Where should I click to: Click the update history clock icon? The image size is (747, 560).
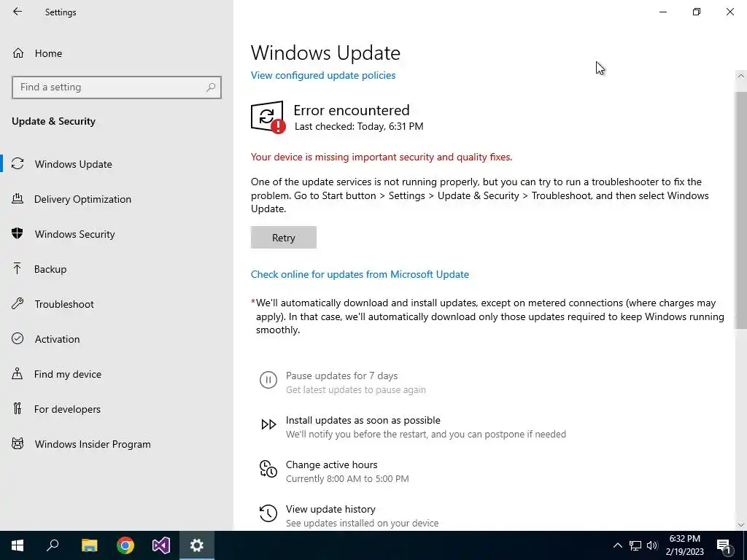pos(268,513)
